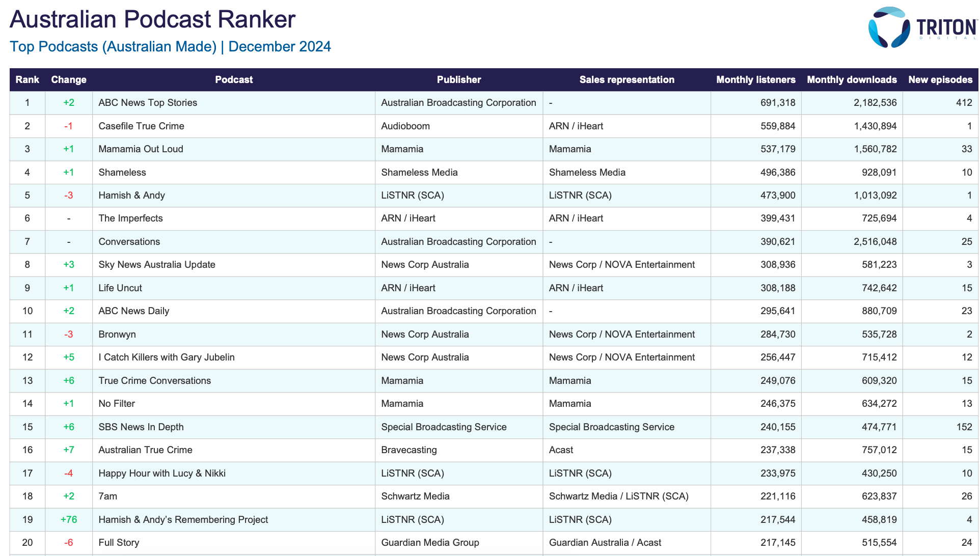Click the Shameless Media publisher cell
Viewport: 980px width, 556px height.
[x=459, y=172]
